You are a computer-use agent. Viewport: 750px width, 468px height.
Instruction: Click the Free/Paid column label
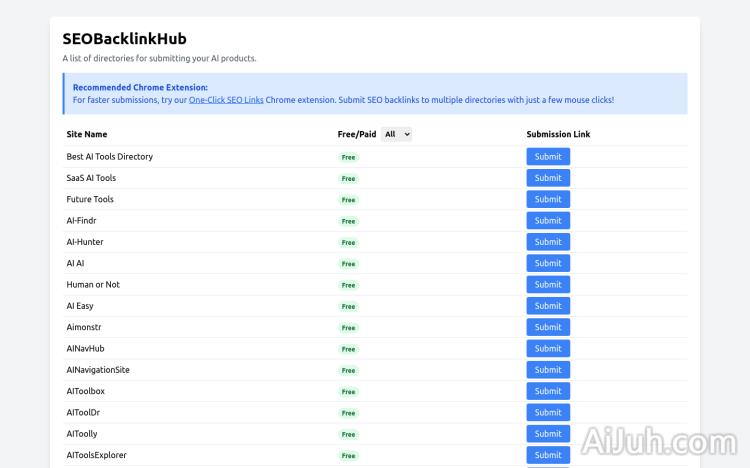click(x=357, y=134)
